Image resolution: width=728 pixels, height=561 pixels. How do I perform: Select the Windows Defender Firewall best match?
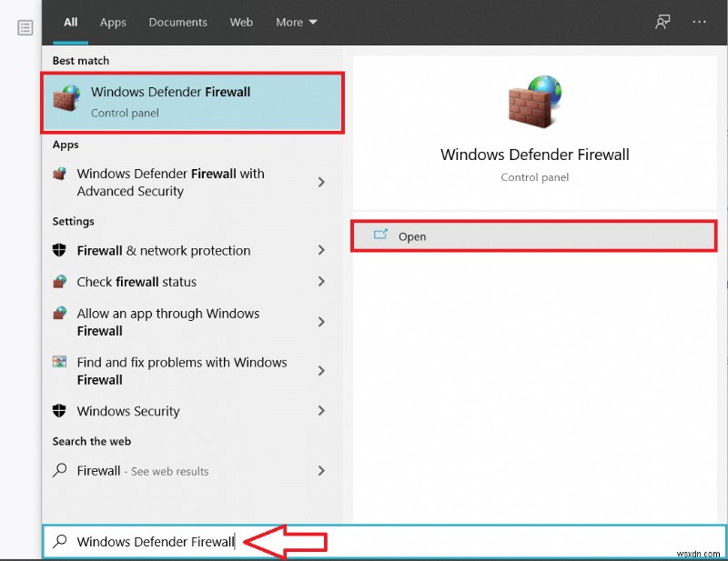click(193, 103)
